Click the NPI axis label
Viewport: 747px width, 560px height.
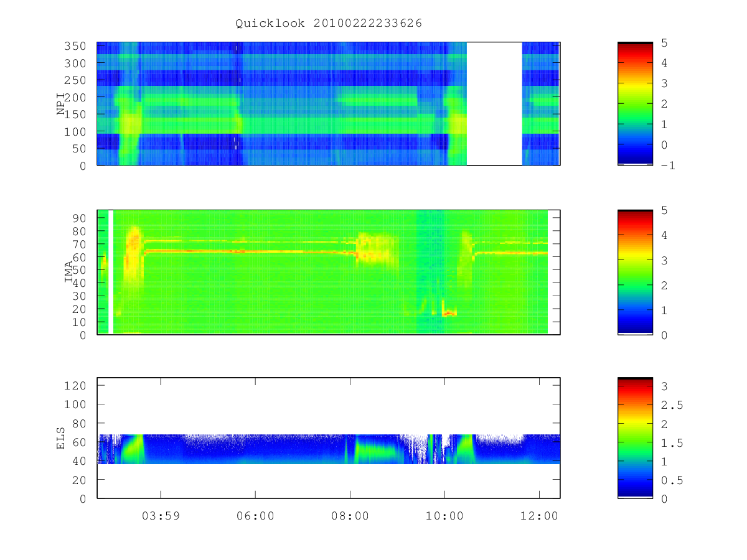pyautogui.click(x=61, y=104)
